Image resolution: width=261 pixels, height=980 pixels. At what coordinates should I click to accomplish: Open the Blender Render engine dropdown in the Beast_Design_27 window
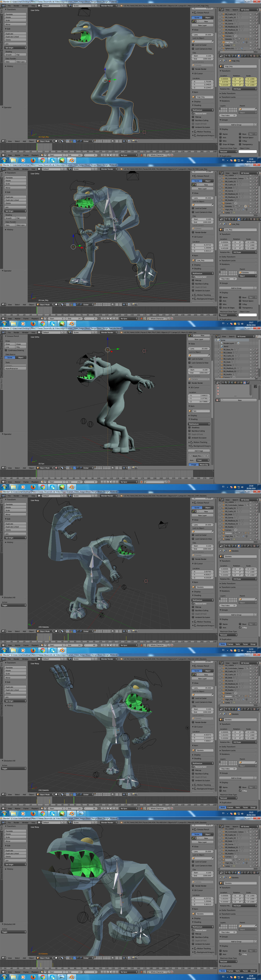coord(108,6)
